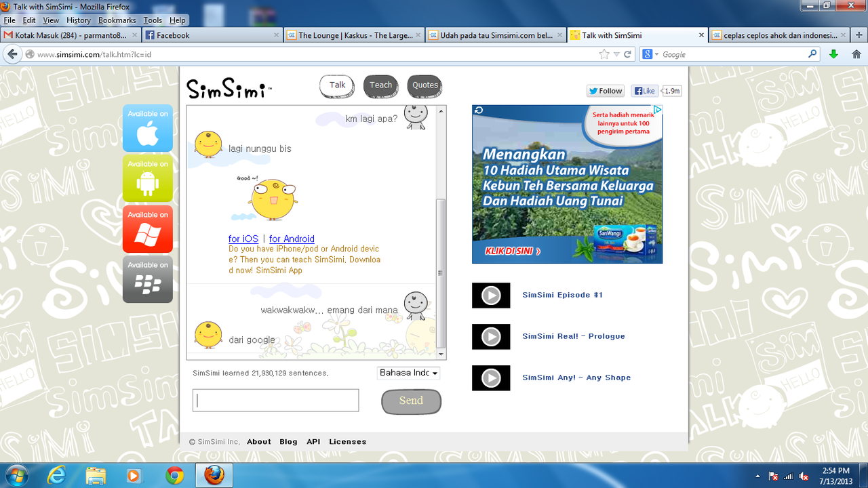Play the SimSimi Episode #1 video
Image resolution: width=868 pixels, height=488 pixels.
click(491, 296)
